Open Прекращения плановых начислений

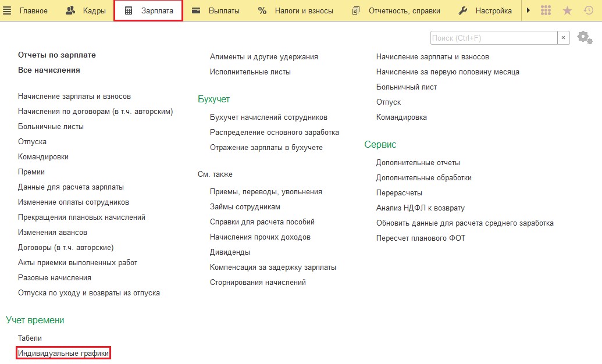(x=81, y=217)
